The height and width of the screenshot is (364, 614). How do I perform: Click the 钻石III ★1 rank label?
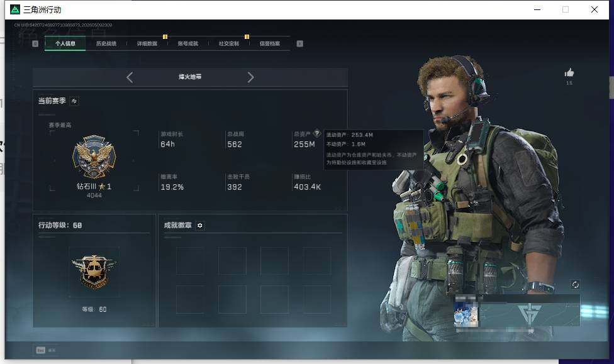tap(94, 186)
